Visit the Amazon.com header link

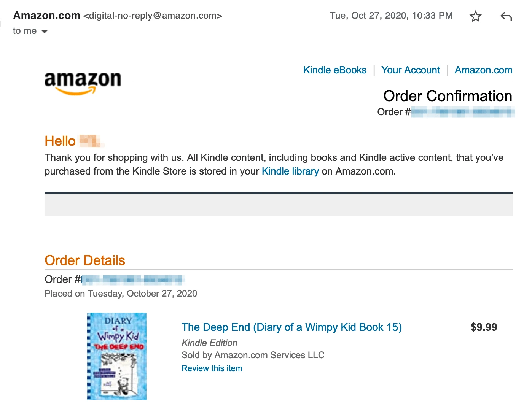483,70
